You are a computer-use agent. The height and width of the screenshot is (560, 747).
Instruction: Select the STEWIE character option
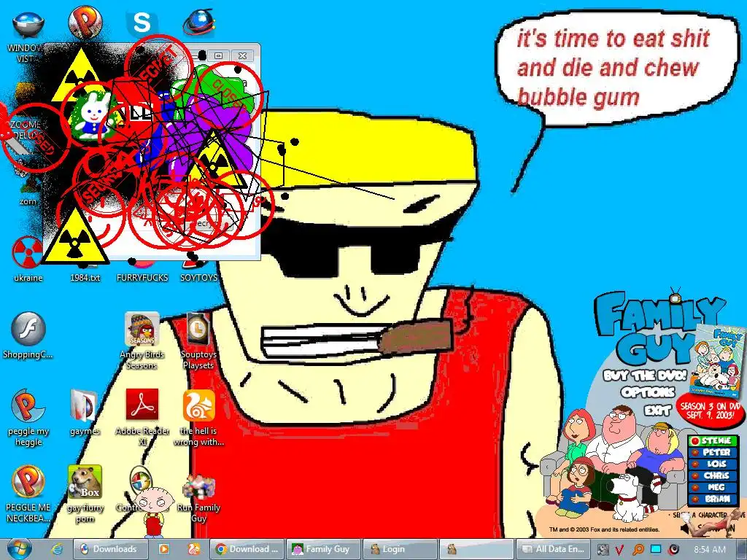tap(713, 441)
